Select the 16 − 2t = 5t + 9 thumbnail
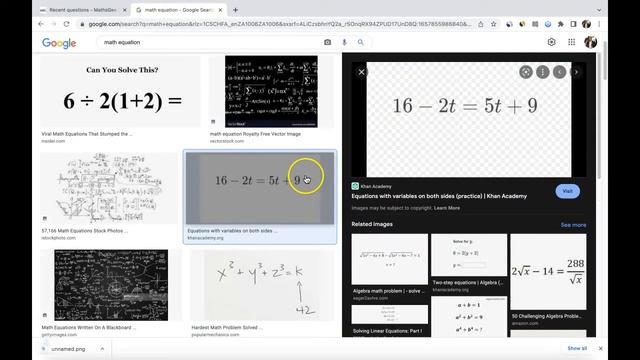640x360 pixels. click(x=260, y=188)
